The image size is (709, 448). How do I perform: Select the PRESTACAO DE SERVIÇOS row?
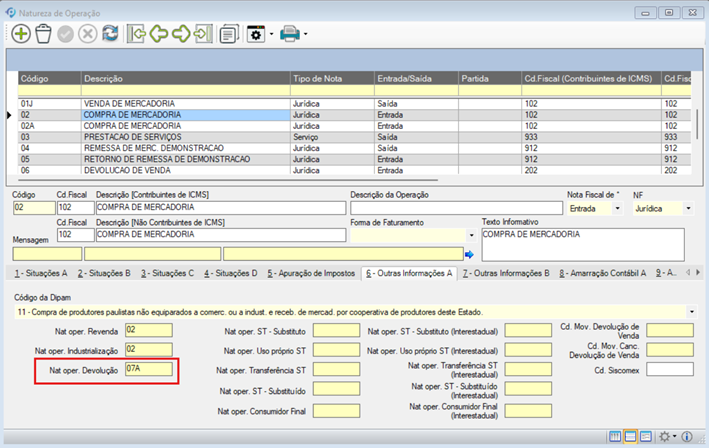pyautogui.click(x=131, y=136)
